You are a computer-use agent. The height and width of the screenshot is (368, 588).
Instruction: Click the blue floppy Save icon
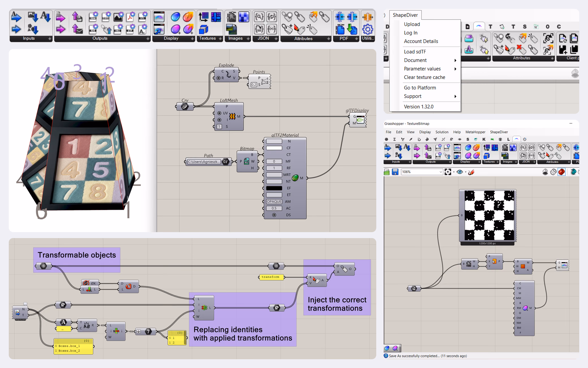pos(395,172)
